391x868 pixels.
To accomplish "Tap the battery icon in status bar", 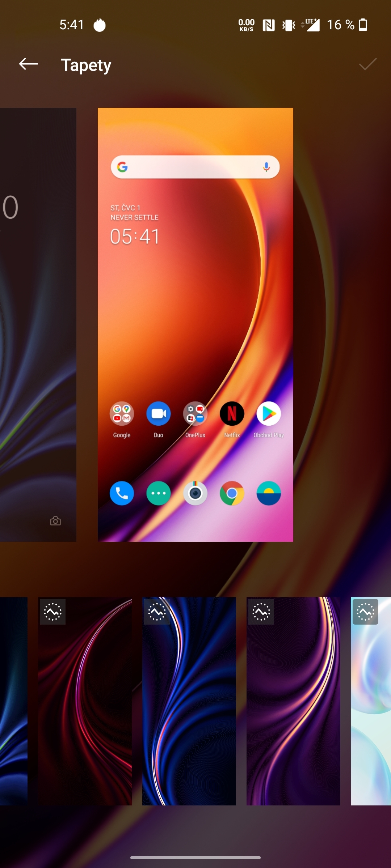I will pos(363,25).
